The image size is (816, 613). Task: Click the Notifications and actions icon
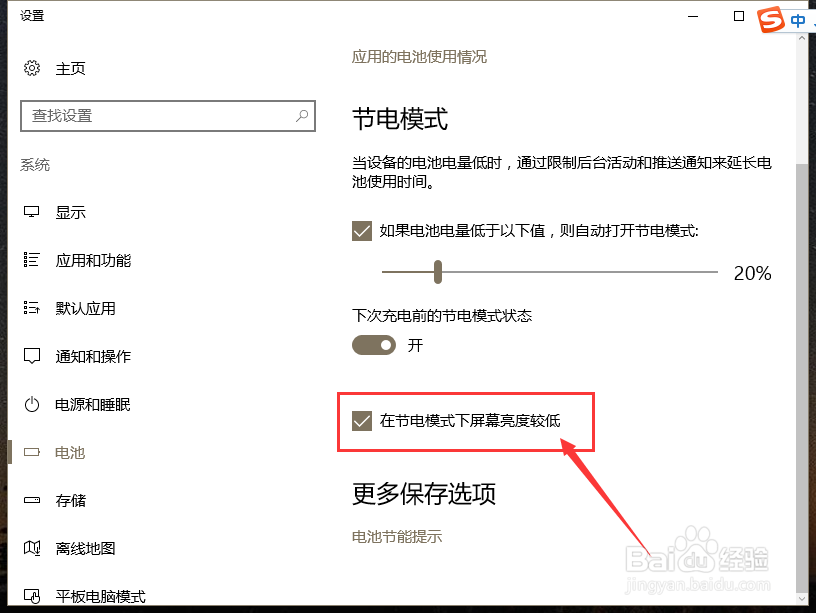pos(32,356)
